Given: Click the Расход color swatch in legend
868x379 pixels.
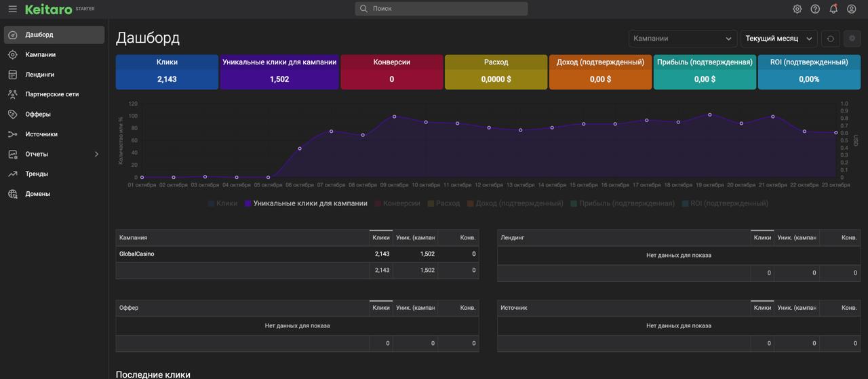Looking at the screenshot, I should point(431,203).
